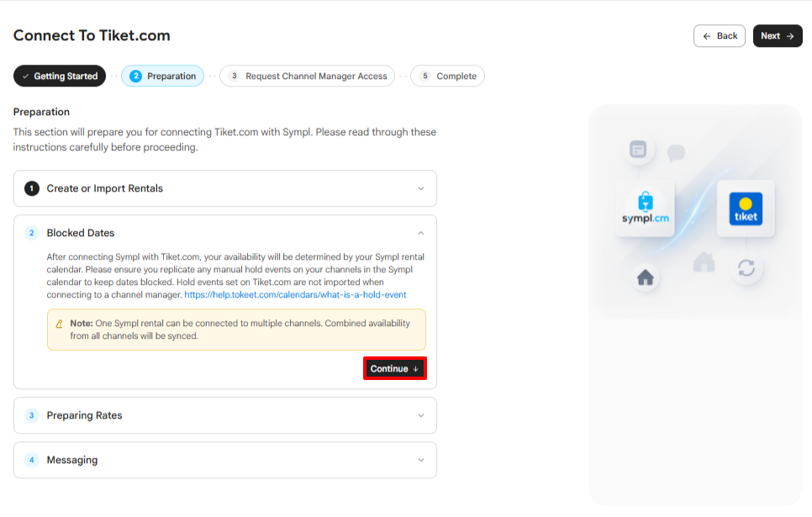The height and width of the screenshot is (517, 812).
Task: Click the dark home icon in illustration
Action: pos(646,277)
